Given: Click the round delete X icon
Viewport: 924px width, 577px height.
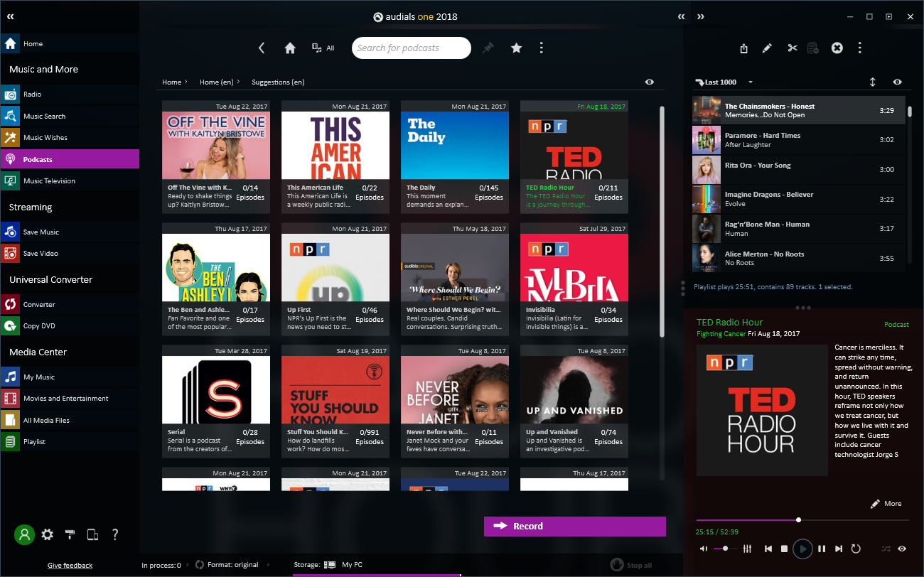Looking at the screenshot, I should pos(837,48).
